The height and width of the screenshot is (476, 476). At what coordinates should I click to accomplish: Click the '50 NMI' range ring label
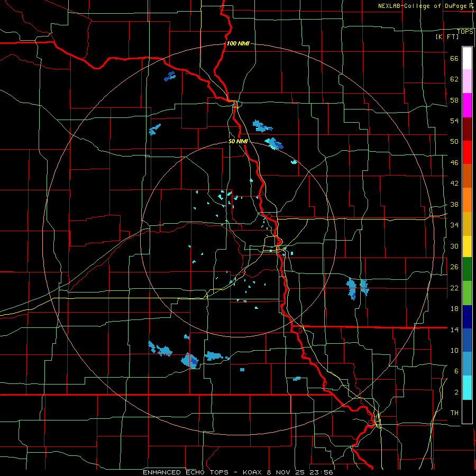238,141
